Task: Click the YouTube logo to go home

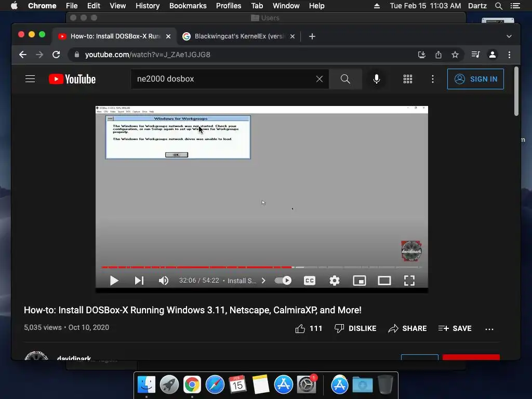Action: click(72, 79)
